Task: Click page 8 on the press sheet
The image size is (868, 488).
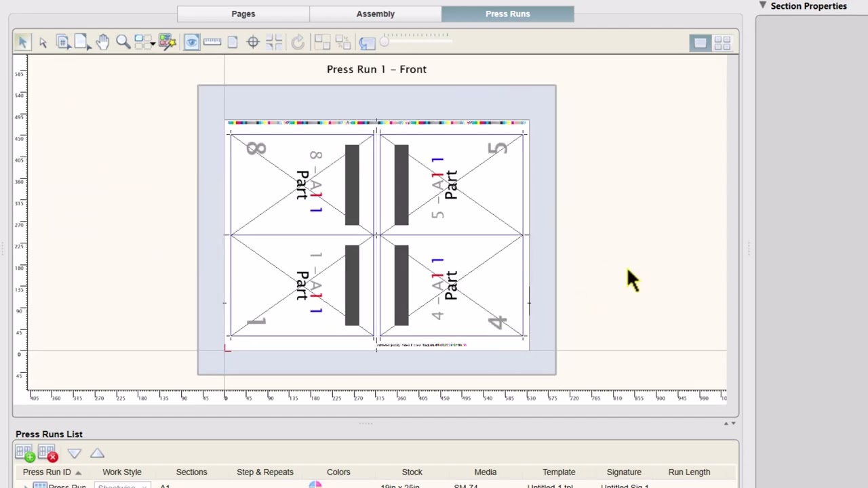Action: point(302,184)
